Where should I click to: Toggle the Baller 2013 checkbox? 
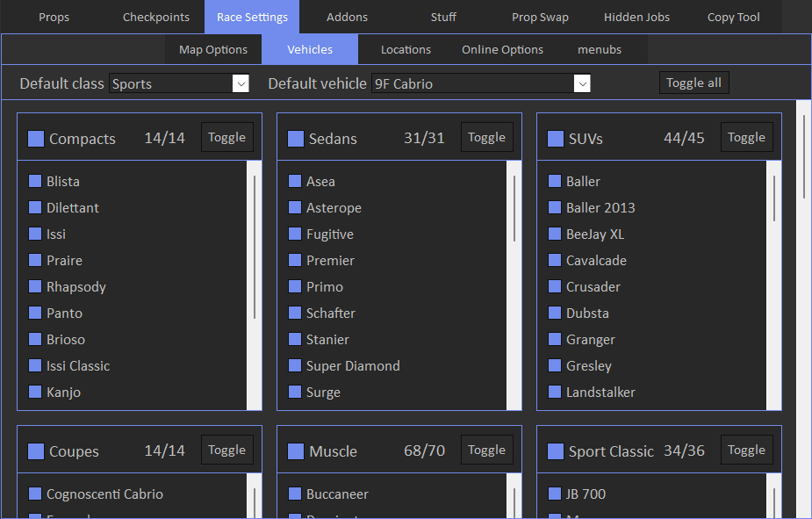point(555,207)
